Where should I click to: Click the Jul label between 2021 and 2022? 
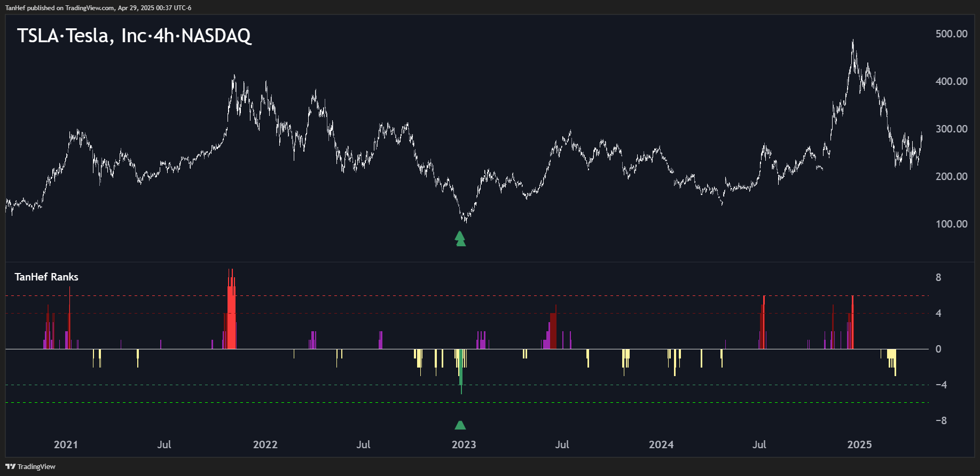[x=164, y=444]
